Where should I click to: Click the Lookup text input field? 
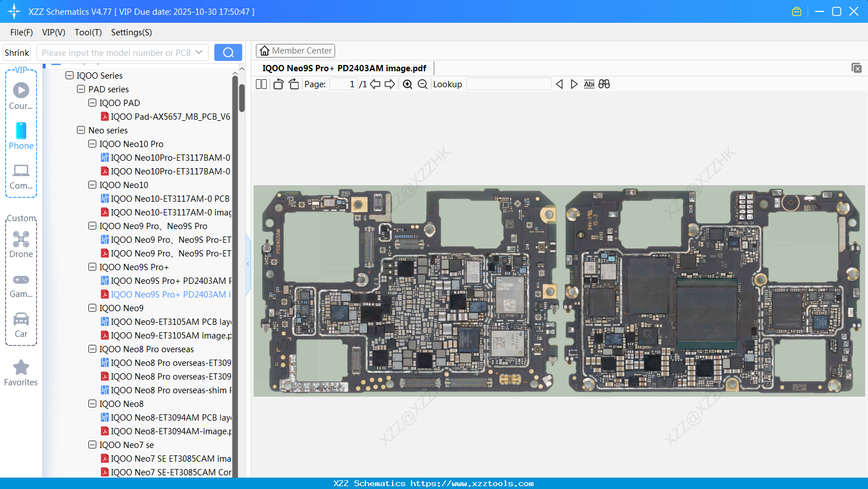pyautogui.click(x=508, y=84)
